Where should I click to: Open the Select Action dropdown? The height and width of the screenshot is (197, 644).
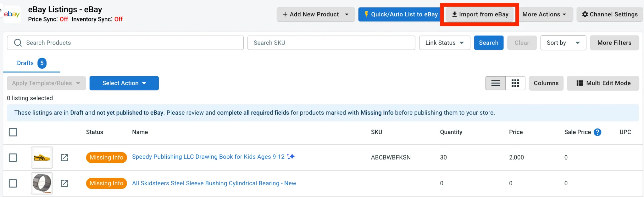(124, 83)
